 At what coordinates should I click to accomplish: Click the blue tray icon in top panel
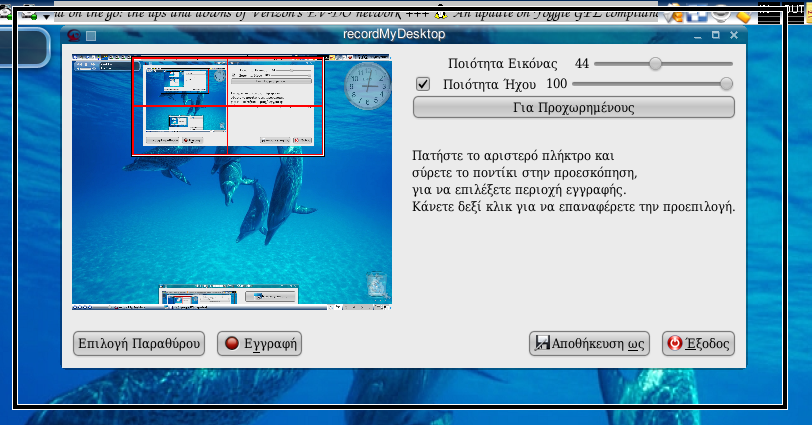coord(697,14)
